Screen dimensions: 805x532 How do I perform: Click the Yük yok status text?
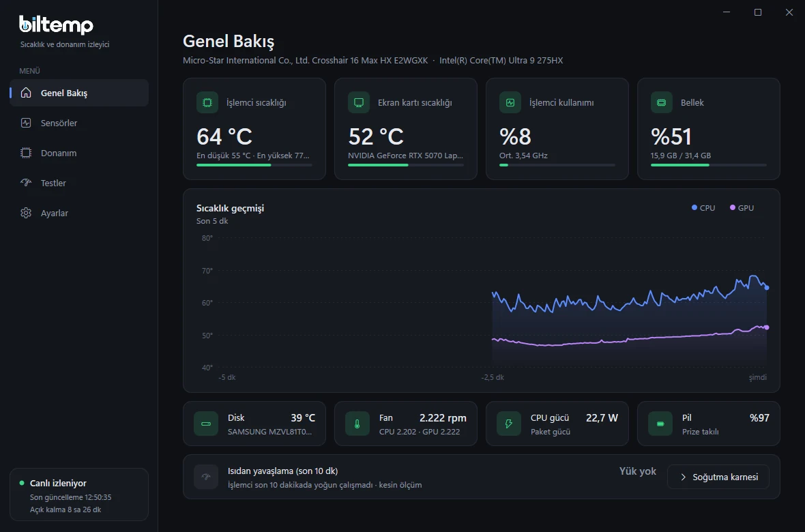point(638,471)
